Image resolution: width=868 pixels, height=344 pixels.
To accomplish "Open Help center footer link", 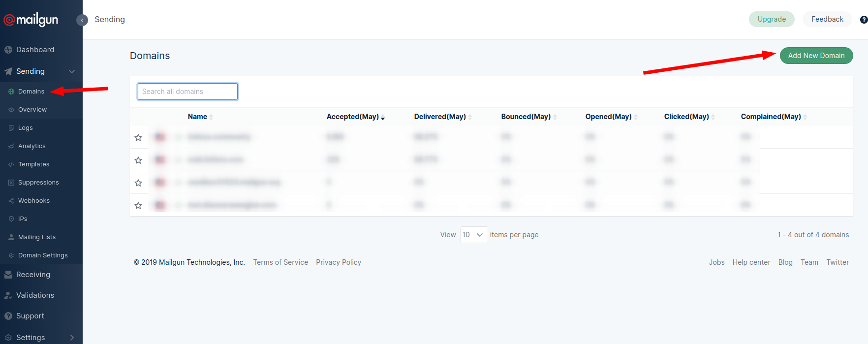I will (751, 262).
